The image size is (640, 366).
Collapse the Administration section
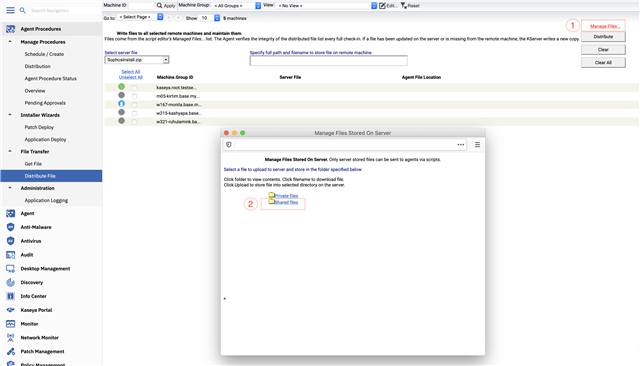(10, 188)
